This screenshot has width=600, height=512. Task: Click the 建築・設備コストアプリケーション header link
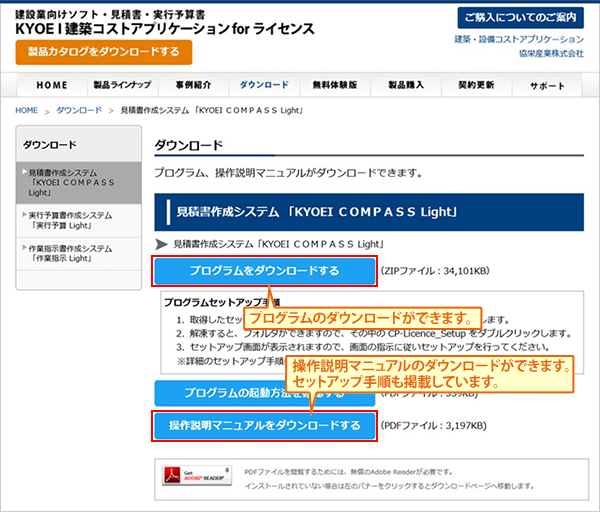point(519,39)
